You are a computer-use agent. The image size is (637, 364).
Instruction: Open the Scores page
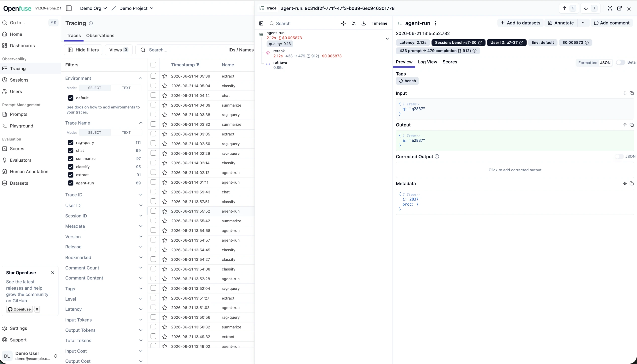coord(17,148)
